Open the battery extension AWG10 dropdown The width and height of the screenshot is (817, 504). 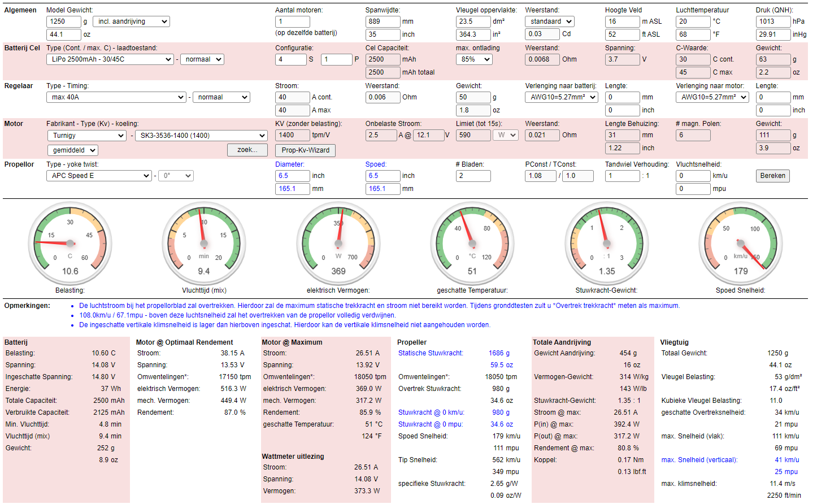tap(562, 97)
